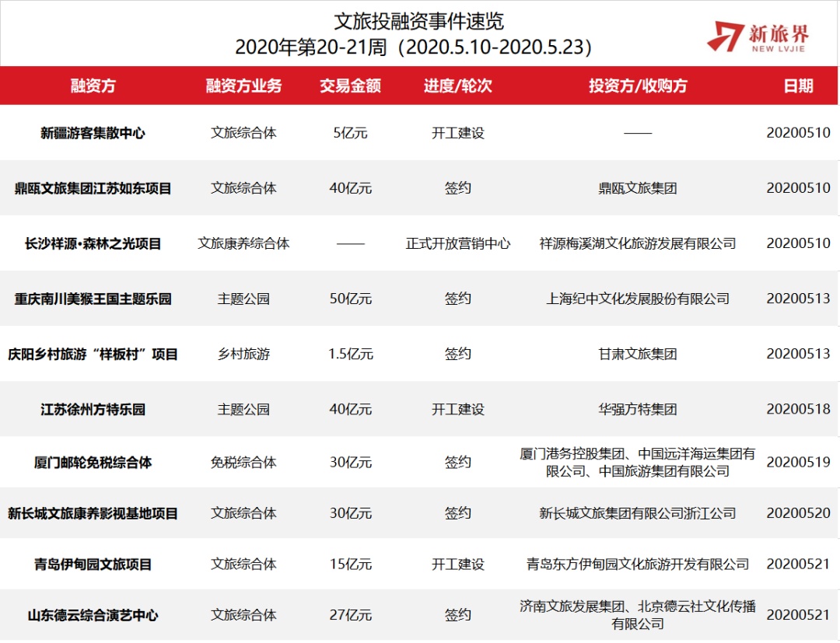
Task: Click the 50亿元 amount cell
Action: coord(350,299)
